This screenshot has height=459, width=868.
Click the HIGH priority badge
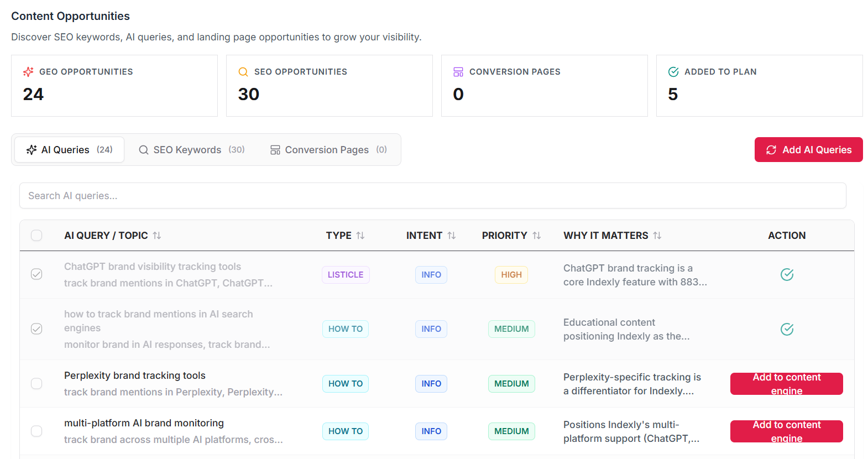pos(511,275)
